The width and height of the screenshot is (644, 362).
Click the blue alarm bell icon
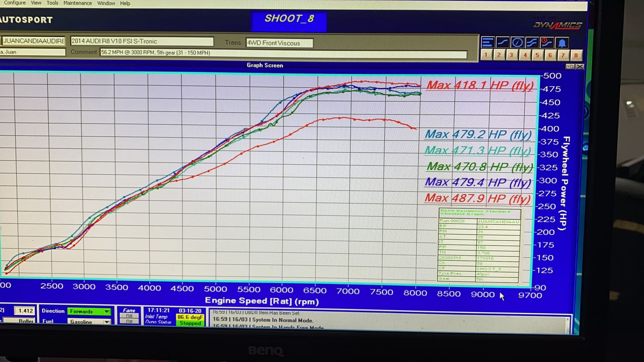[x=562, y=43]
